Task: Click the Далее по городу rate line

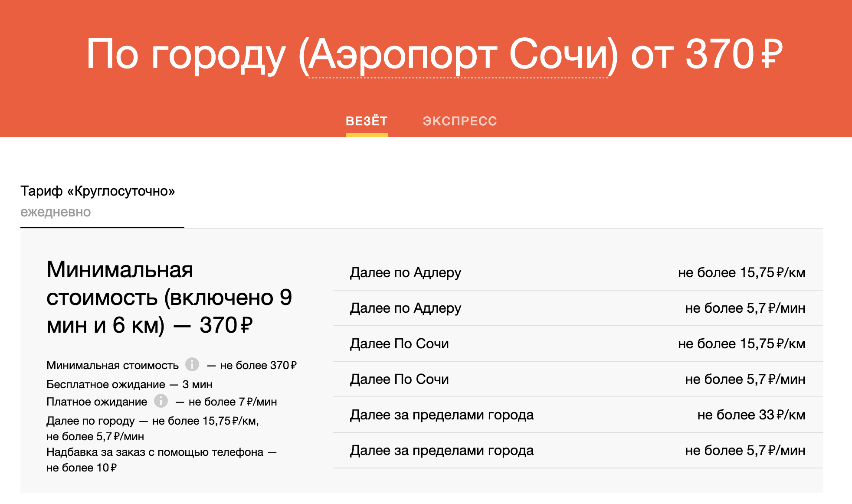Action: point(152,421)
